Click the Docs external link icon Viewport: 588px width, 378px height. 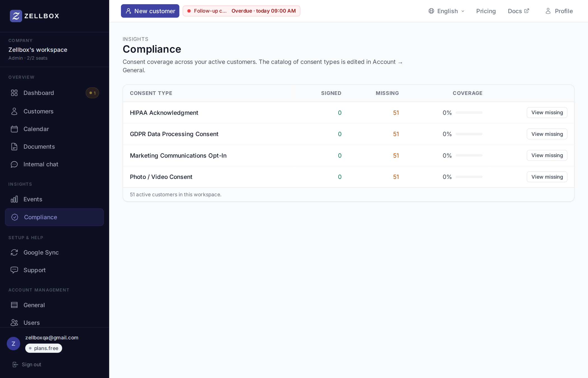tap(527, 11)
